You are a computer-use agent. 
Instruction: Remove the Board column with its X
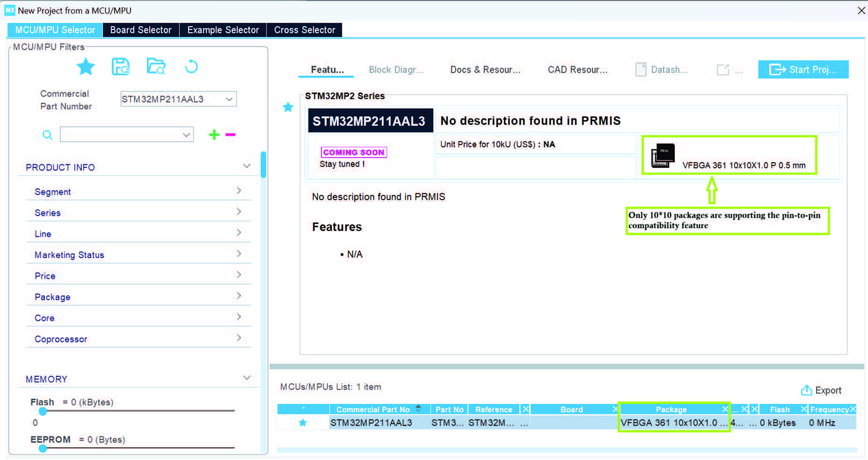click(x=616, y=409)
